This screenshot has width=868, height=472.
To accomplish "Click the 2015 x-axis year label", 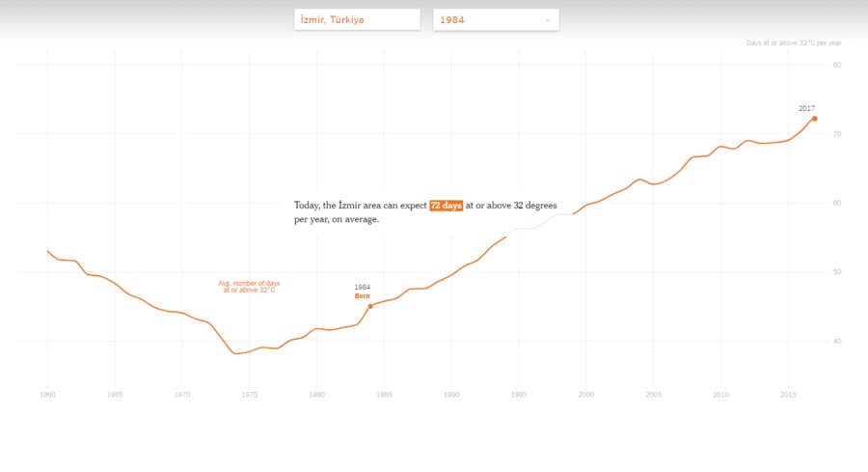I will [788, 395].
